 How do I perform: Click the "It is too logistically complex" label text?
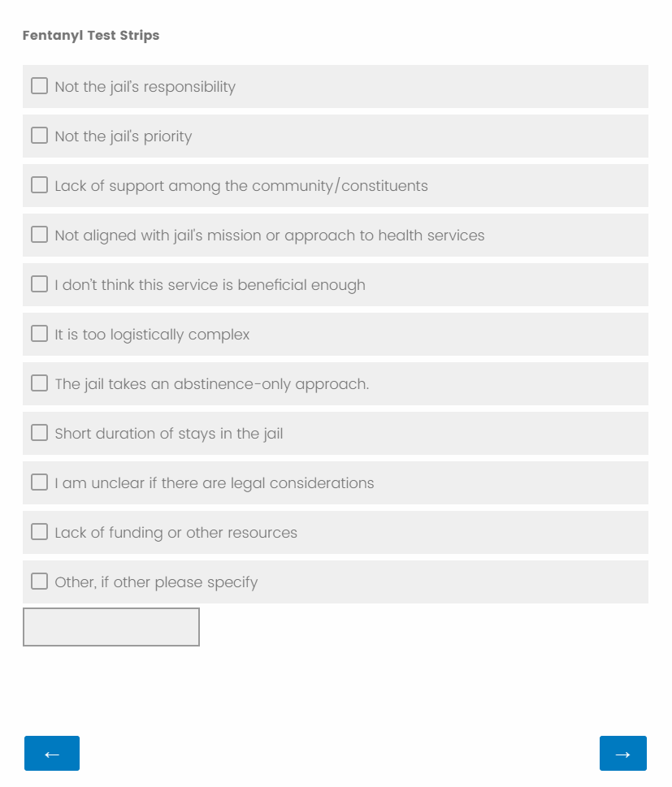pyautogui.click(x=152, y=335)
